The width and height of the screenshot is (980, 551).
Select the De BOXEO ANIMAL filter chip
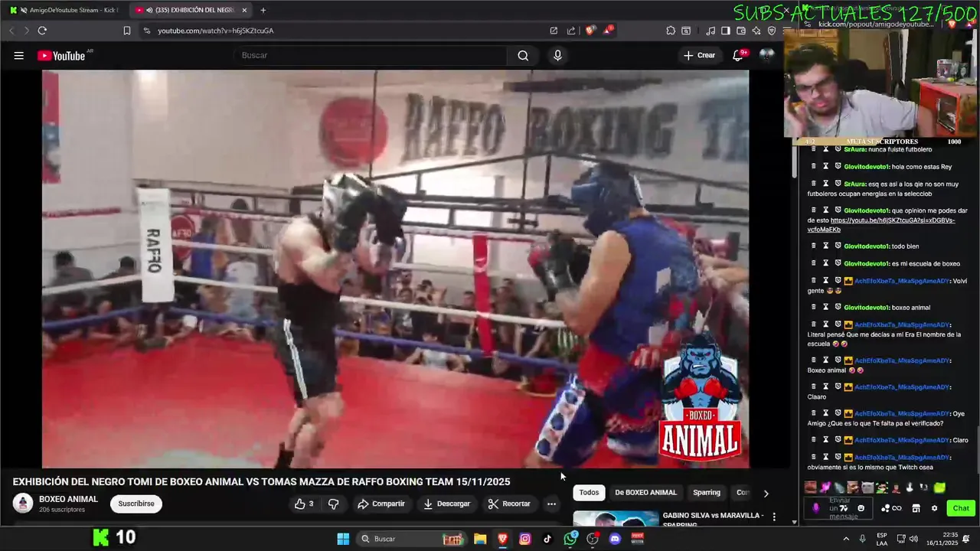coord(645,492)
